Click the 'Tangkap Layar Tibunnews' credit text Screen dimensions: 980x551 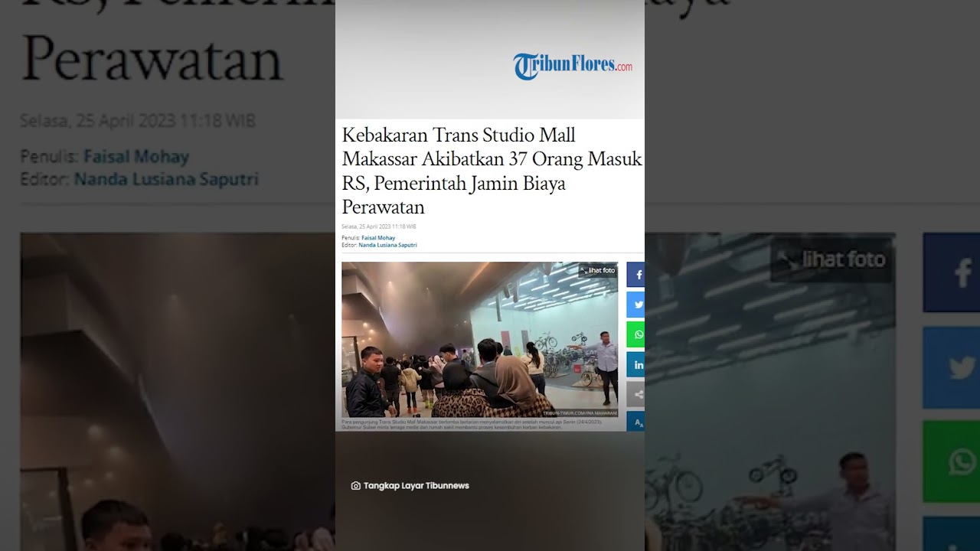tap(416, 486)
